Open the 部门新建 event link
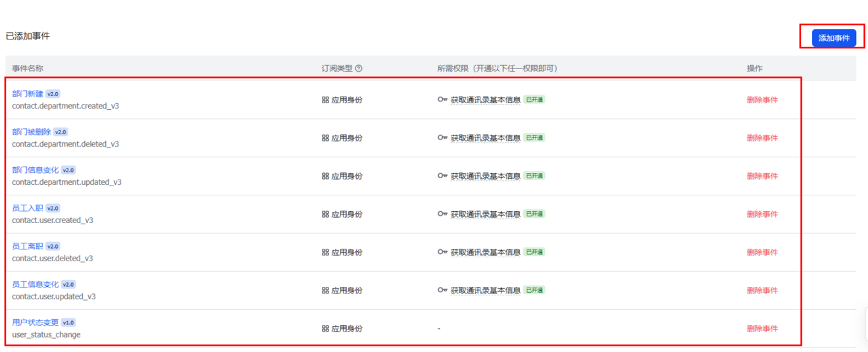 pyautogui.click(x=27, y=94)
